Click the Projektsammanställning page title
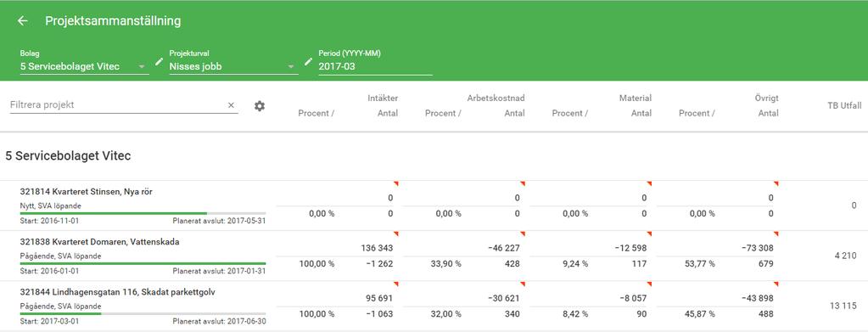Image resolution: width=868 pixels, height=332 pixels. pos(113,21)
